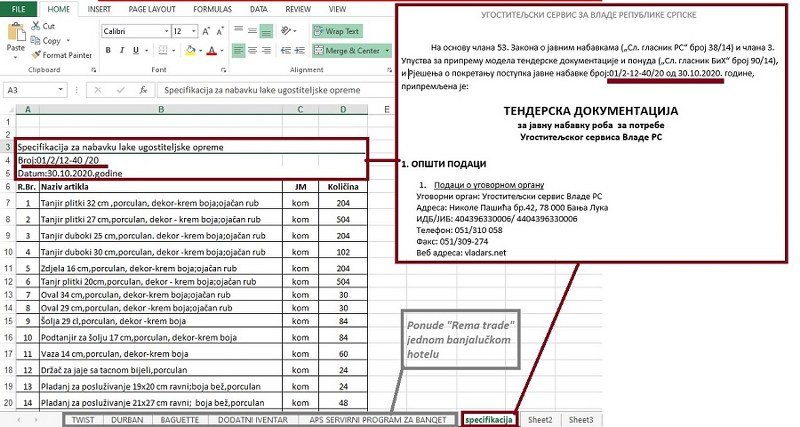Open the Sheet2 tab
The width and height of the screenshot is (800, 427).
click(x=540, y=420)
